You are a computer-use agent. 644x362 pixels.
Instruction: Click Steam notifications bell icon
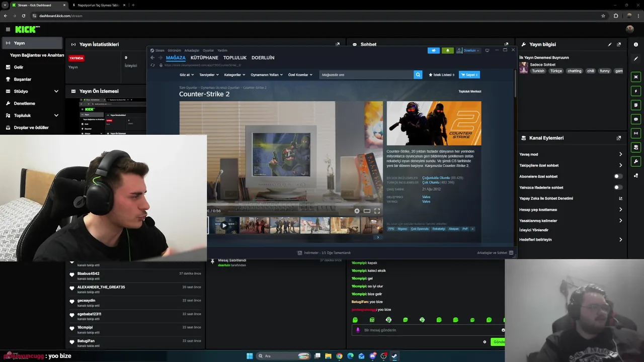pyautogui.click(x=447, y=50)
